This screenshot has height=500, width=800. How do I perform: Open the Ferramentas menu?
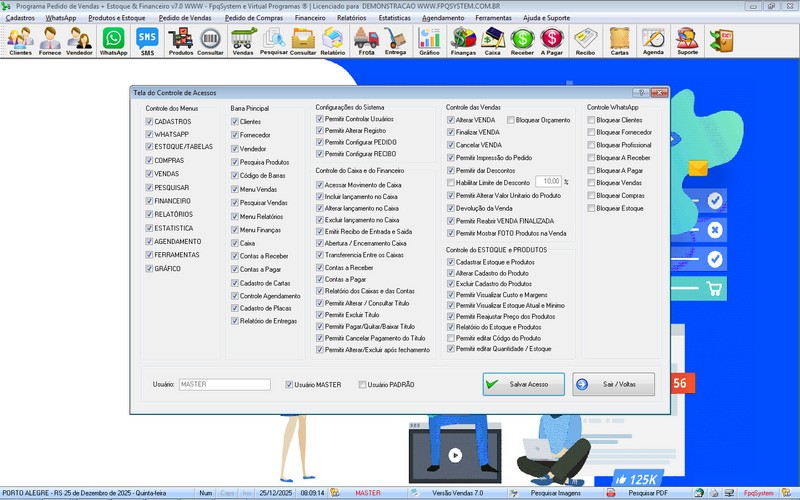click(493, 18)
